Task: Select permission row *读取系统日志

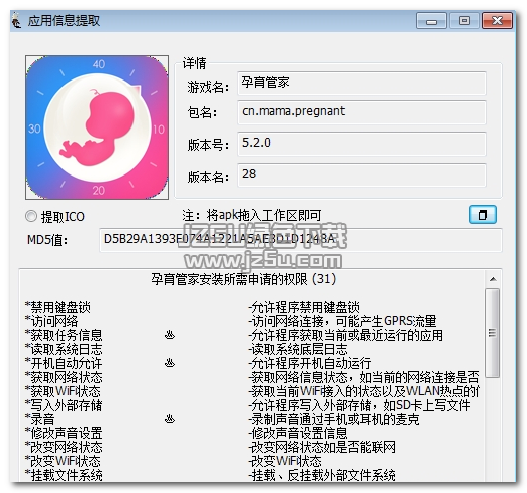Action: point(64,349)
